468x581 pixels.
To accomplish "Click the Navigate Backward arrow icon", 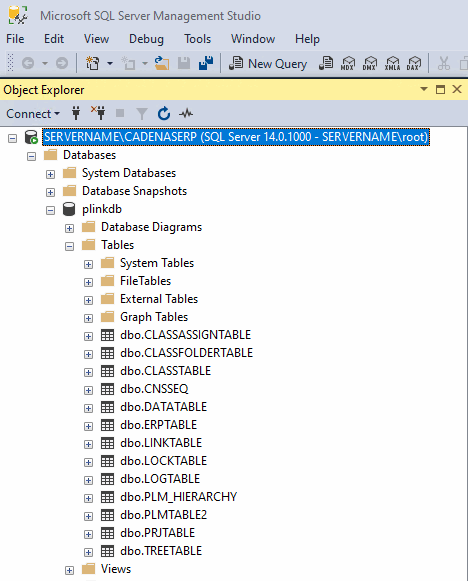I will click(28, 63).
